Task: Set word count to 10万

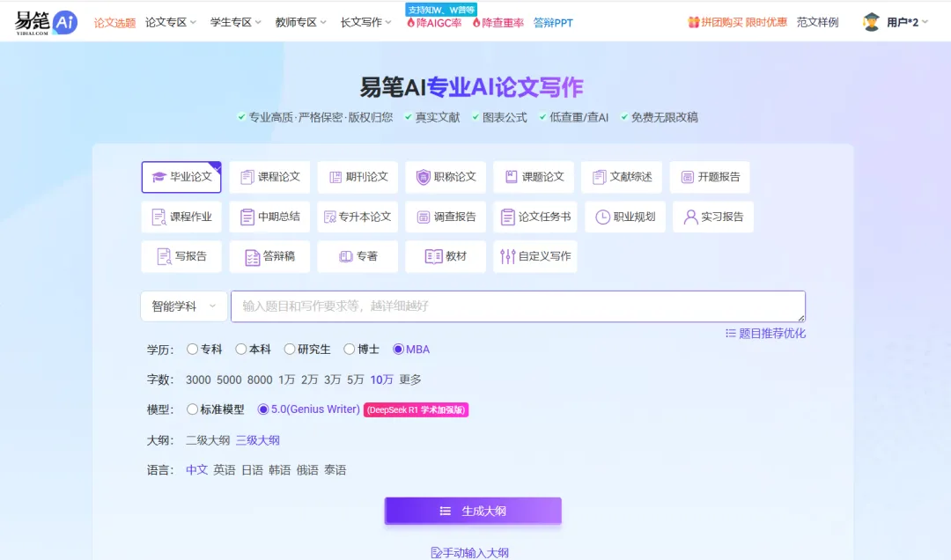Action: coord(381,379)
